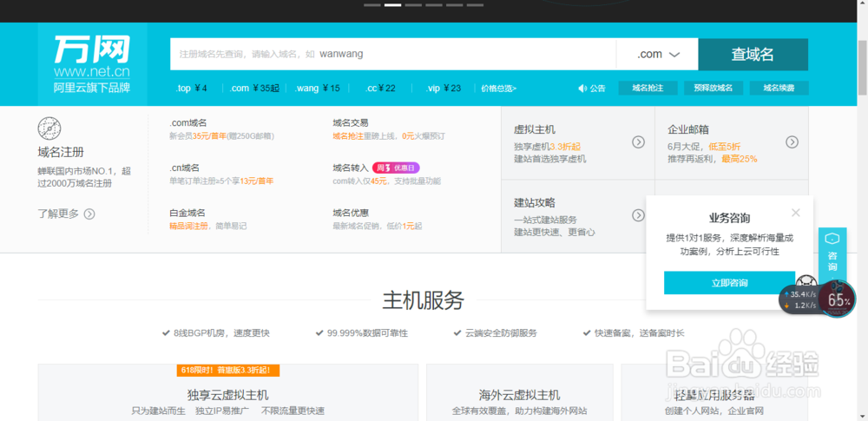Click the .top ¥4 price link

pos(192,88)
